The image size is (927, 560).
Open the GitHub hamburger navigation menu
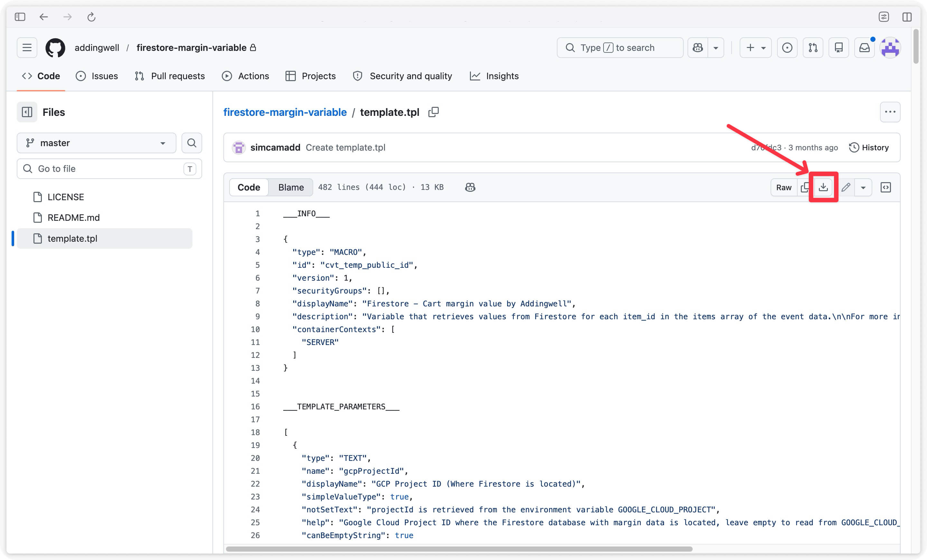coord(27,48)
